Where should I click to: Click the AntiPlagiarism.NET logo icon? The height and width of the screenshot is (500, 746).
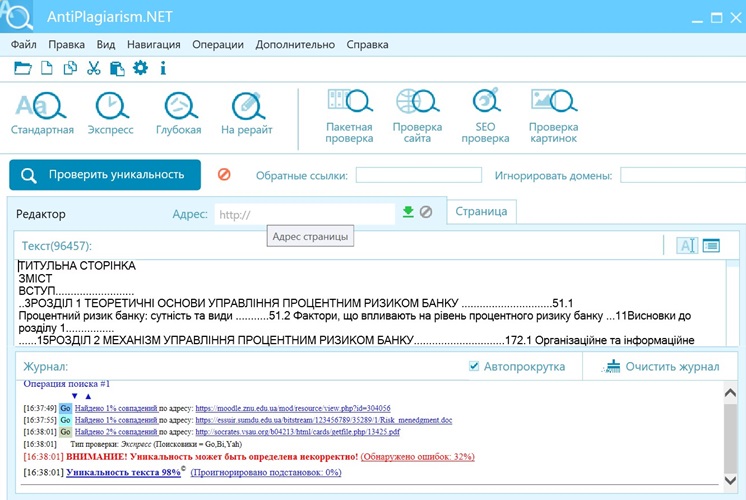click(17, 16)
